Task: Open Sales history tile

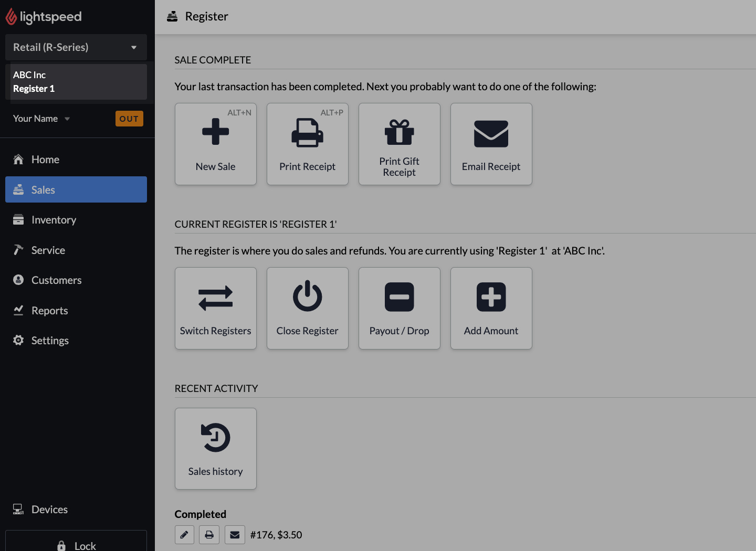Action: pos(215,449)
